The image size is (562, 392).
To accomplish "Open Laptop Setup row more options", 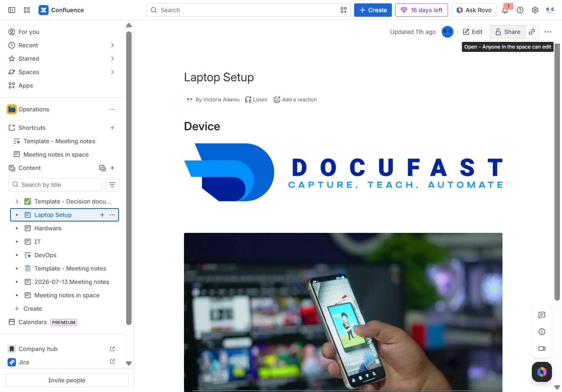I will [112, 215].
